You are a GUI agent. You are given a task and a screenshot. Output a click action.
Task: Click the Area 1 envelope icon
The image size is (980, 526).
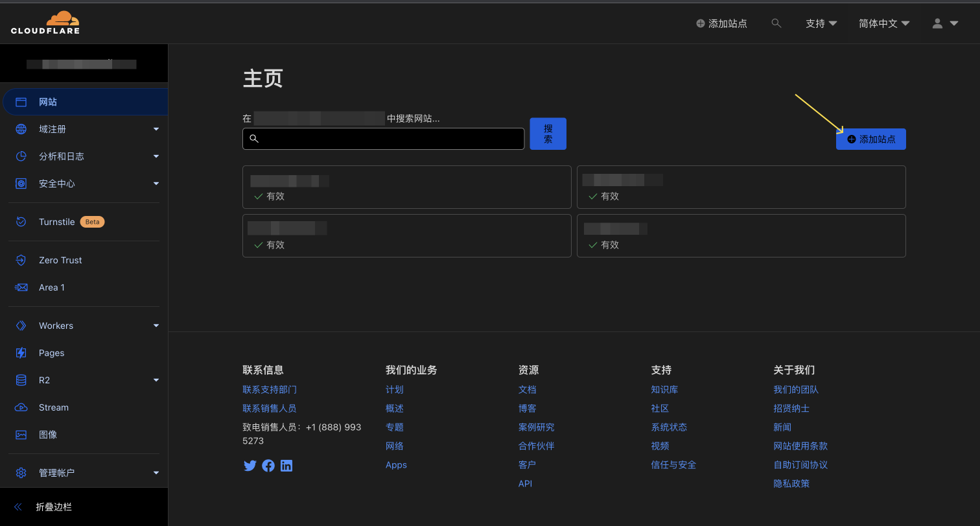[21, 287]
